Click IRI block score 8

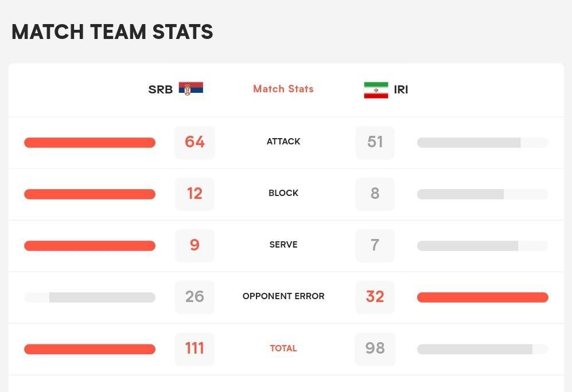tap(375, 194)
